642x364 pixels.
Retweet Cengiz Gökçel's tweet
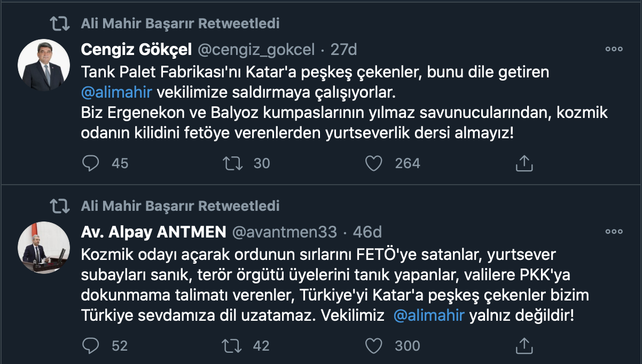point(232,163)
